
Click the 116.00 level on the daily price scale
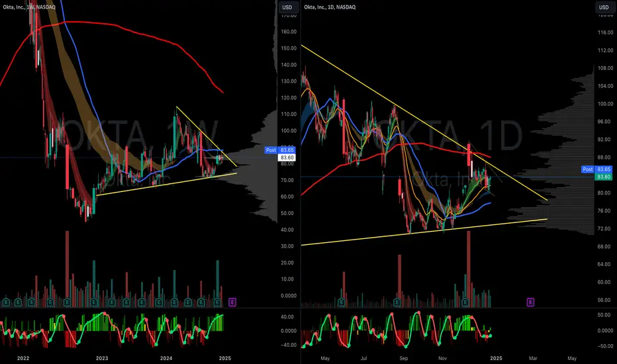(605, 32)
